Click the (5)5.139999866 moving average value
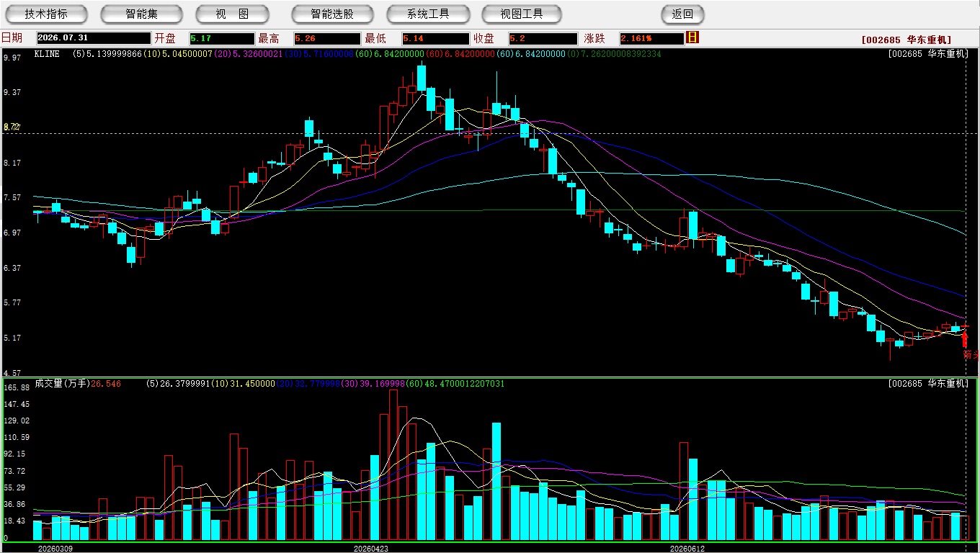This screenshot has height=553, width=980. (x=107, y=54)
